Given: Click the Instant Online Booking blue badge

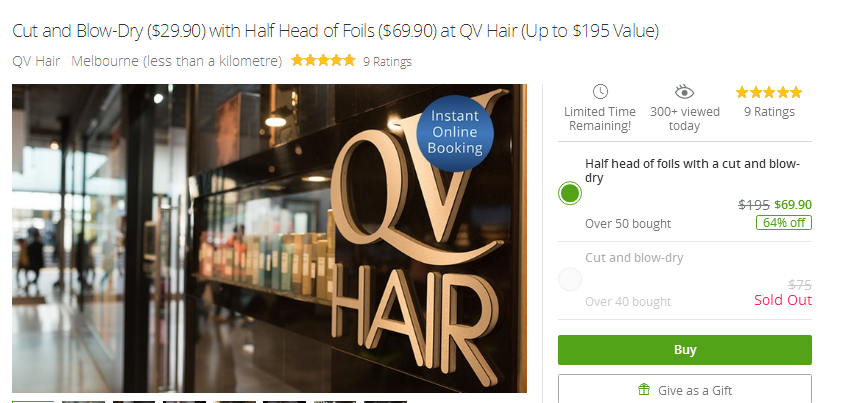Looking at the screenshot, I should (x=455, y=132).
